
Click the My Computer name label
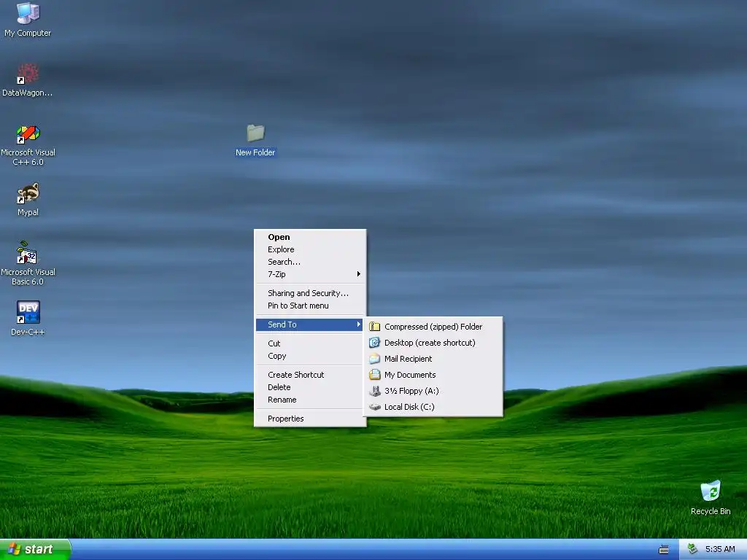point(28,33)
